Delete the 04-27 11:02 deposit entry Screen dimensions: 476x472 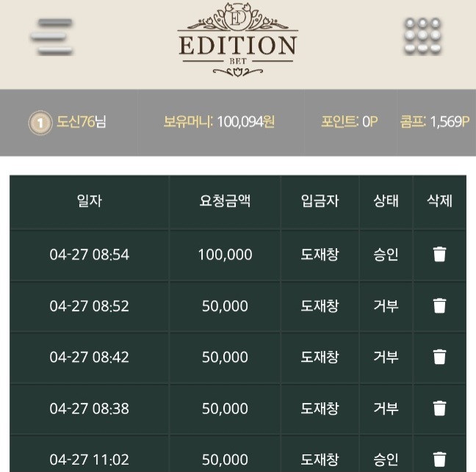[439, 460]
